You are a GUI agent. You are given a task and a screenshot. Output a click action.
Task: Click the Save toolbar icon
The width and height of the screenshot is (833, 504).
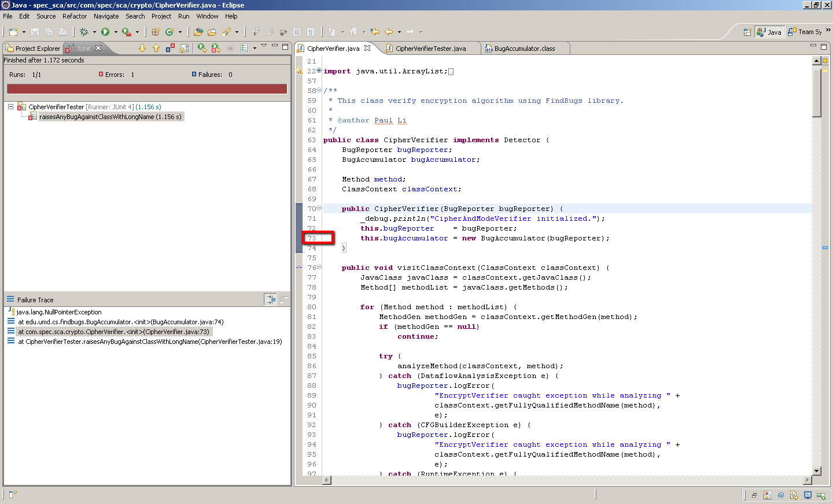pos(35,32)
